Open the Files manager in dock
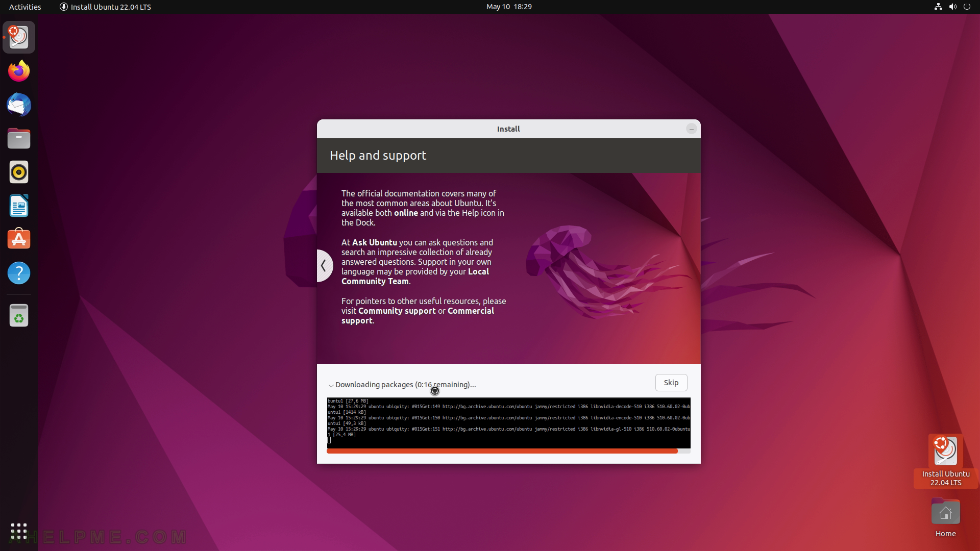Viewport: 980px width, 551px height. [19, 138]
